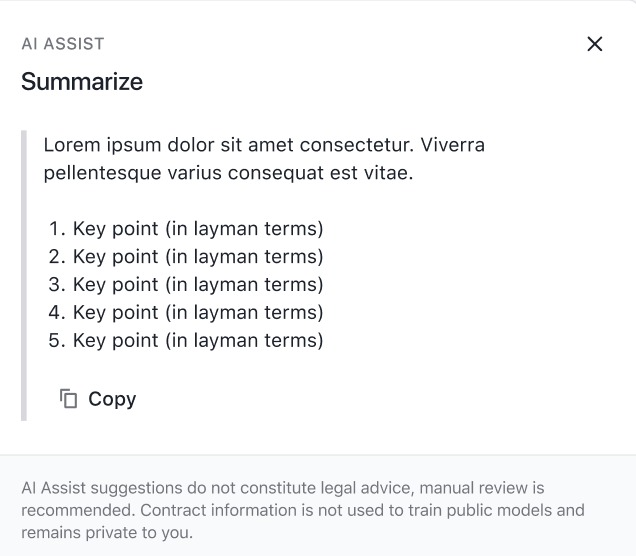Click the gray vertical quote bar
636x556 pixels.
24,275
